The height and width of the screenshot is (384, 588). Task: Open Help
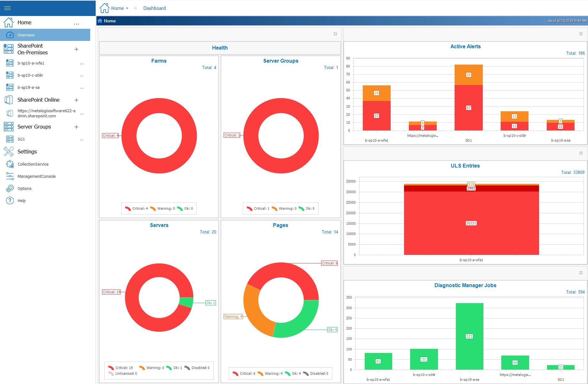point(21,200)
